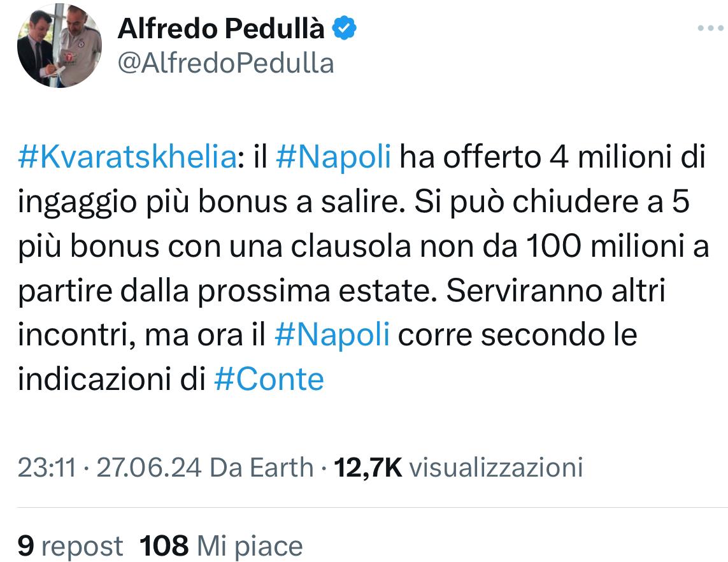Click the word 'Serviranno' in the tweet

point(524,291)
